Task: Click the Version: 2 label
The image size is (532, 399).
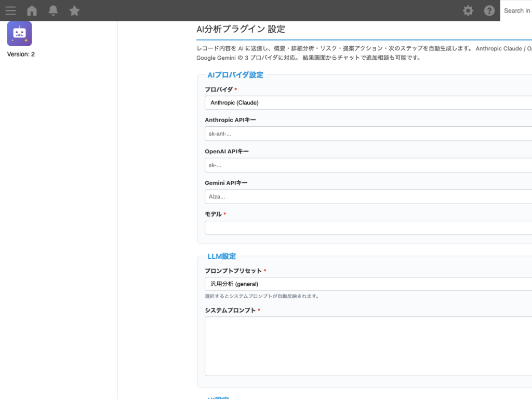Action: point(20,54)
